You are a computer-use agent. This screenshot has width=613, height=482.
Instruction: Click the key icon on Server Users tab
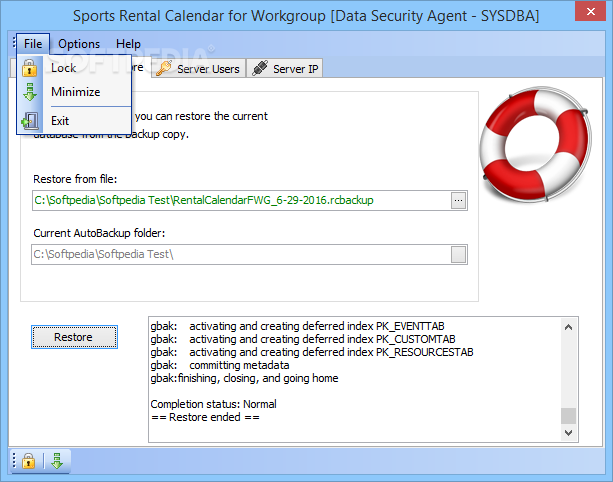164,68
